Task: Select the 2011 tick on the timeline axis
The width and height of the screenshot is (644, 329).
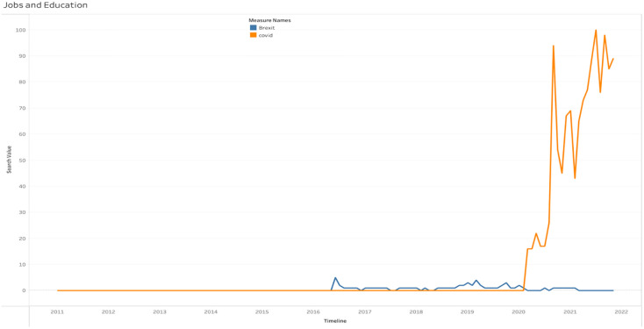Action: (x=57, y=312)
